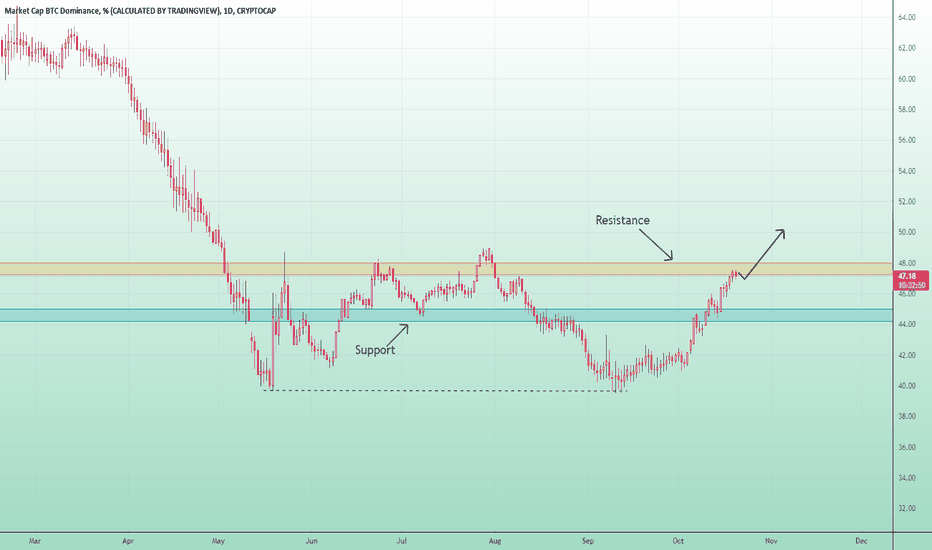Select the dashed double-bottom line near 40.00
This screenshot has height=550, width=932.
[445, 391]
